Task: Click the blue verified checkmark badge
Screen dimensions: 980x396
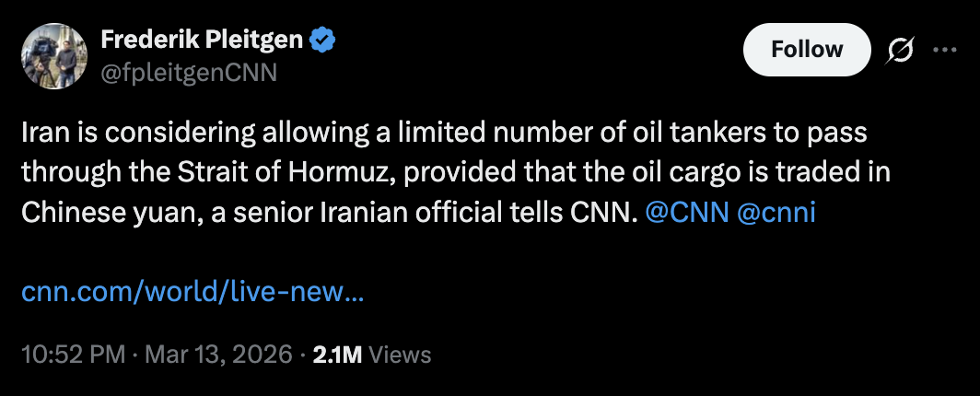Action: 323,40
